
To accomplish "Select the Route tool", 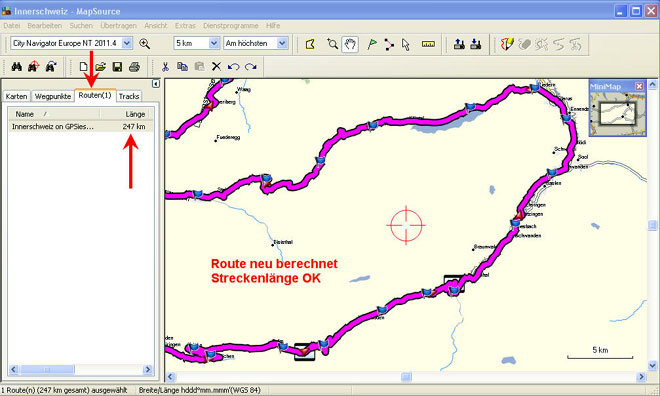I will [x=389, y=44].
